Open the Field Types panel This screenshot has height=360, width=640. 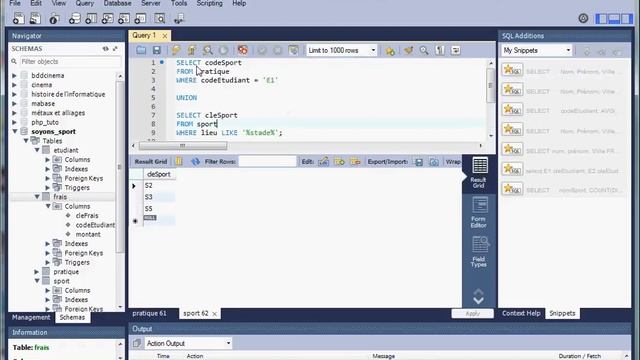pos(479,252)
